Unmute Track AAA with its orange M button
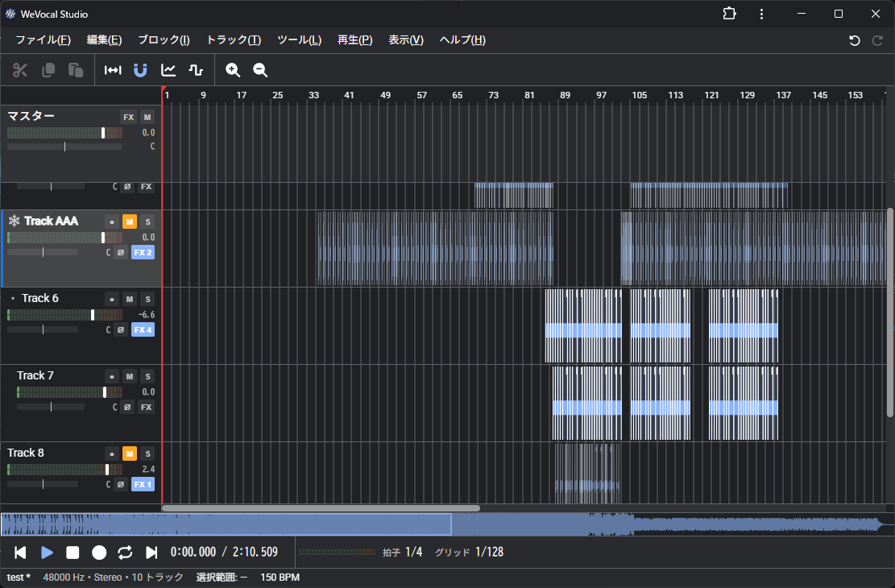 pyautogui.click(x=130, y=222)
